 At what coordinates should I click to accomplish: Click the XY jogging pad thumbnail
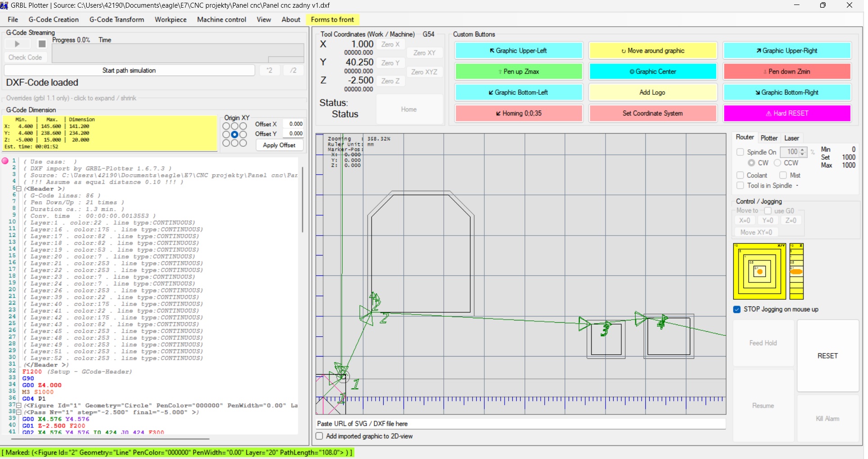click(759, 271)
